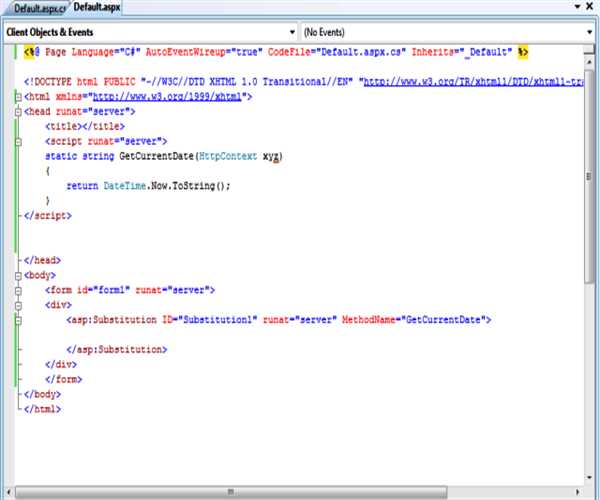
Task: Collapse the html element outline node
Action: point(17,97)
